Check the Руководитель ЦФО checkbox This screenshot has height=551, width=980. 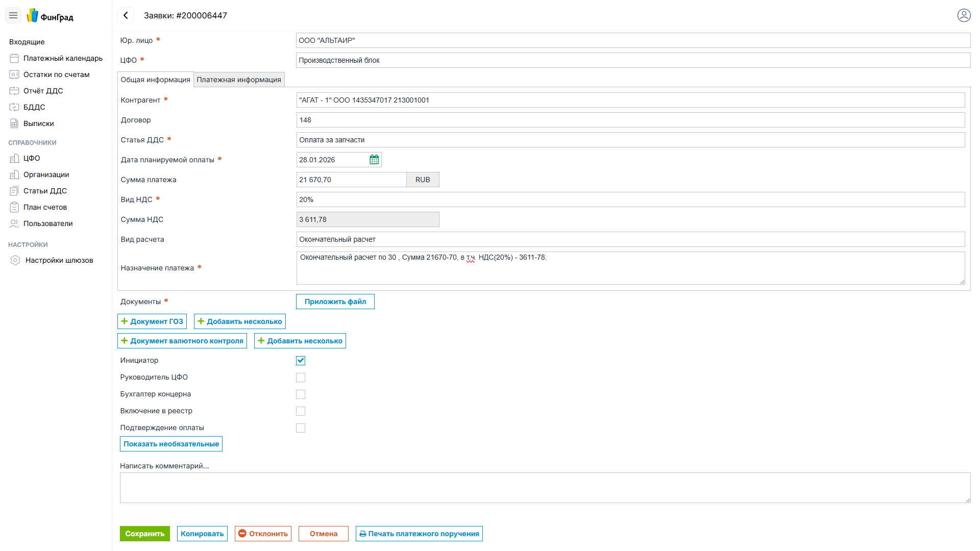[301, 378]
